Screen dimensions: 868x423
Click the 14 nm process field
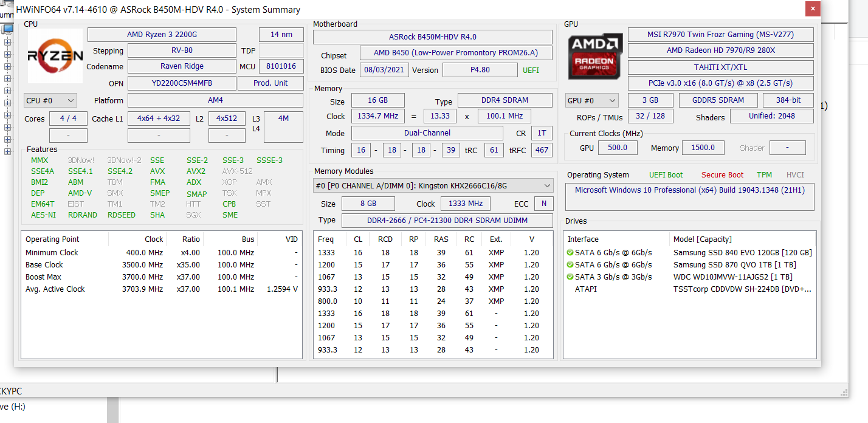281,35
